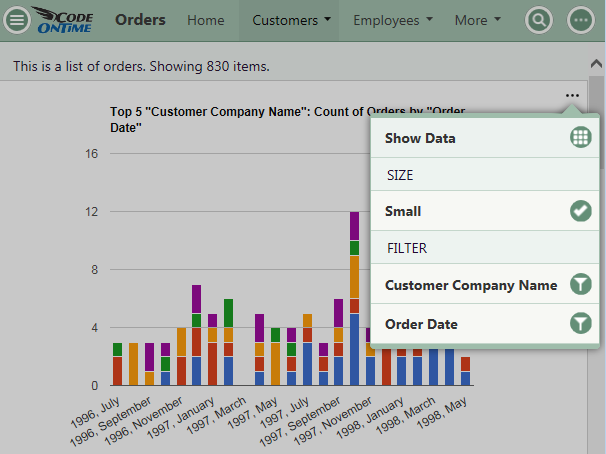This screenshot has height=454, width=606.
Task: Go to the Home tab
Action: 206,20
